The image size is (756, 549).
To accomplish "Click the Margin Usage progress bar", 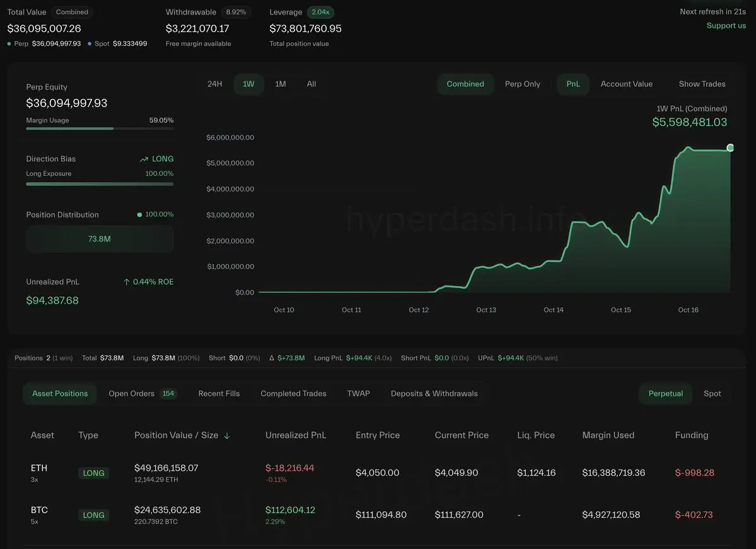I will (x=100, y=129).
